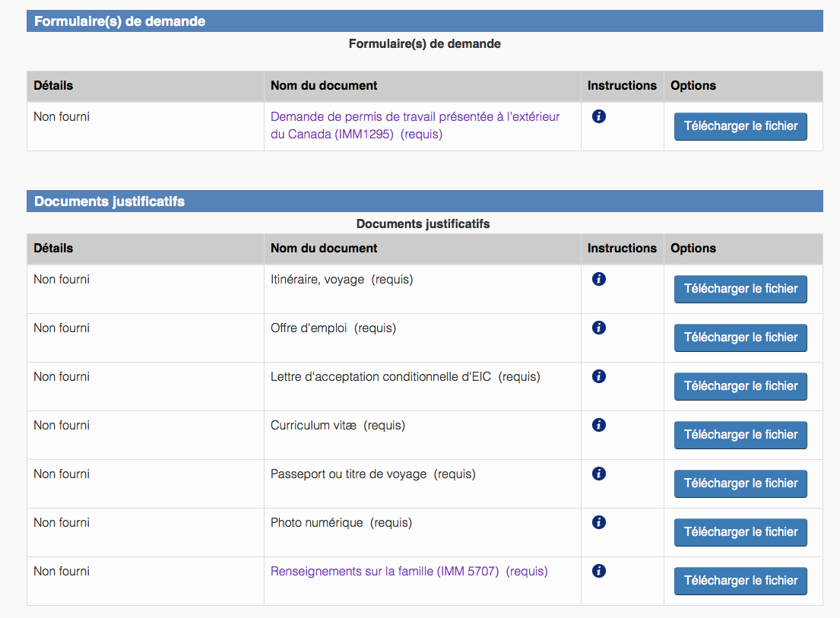Upload the Offre d'emploi document

click(740, 338)
